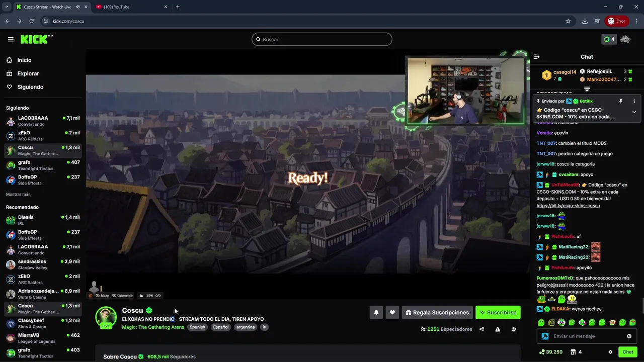Open channel points balance 39.250
644x362 pixels.
pyautogui.click(x=550, y=352)
